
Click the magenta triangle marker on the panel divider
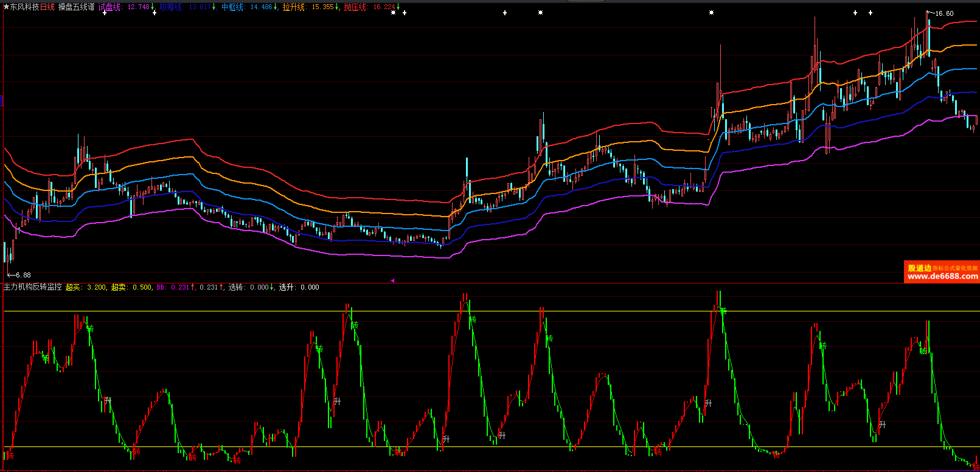click(392, 280)
